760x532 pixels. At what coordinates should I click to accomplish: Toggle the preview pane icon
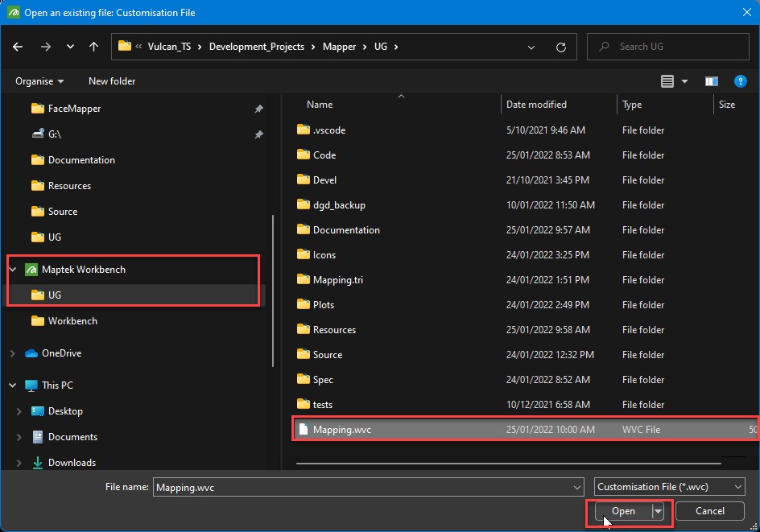pos(711,81)
